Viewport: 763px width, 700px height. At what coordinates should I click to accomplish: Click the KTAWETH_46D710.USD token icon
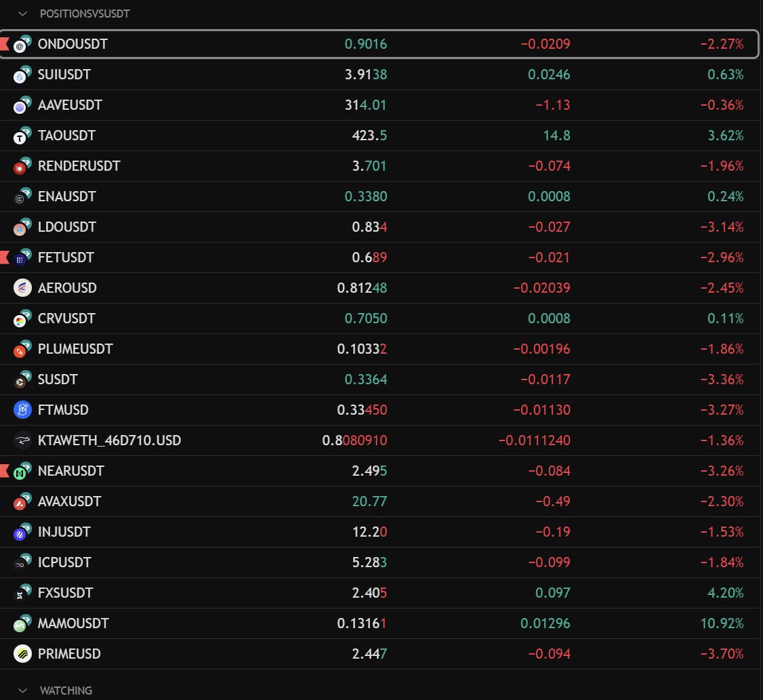[x=22, y=440]
